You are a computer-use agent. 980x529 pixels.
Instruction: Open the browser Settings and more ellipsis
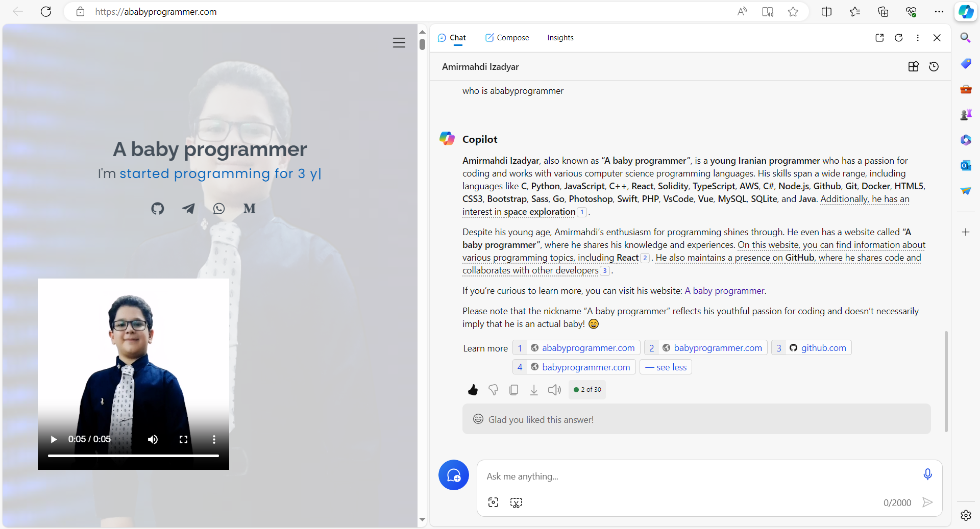[939, 12]
